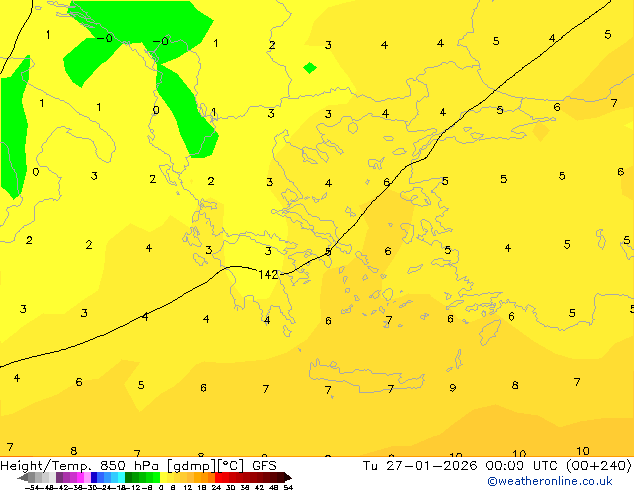Click the 142 height contour label
The image size is (634, 490).
pos(268,275)
